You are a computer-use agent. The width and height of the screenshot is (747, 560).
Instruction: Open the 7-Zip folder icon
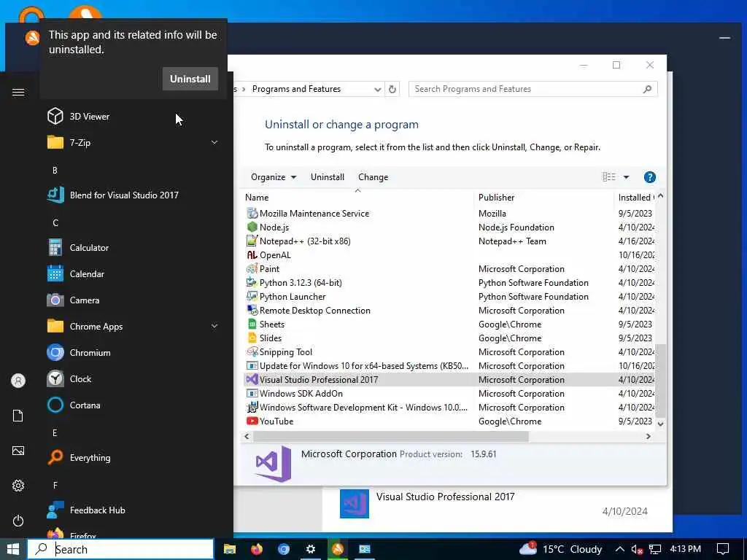coord(55,142)
